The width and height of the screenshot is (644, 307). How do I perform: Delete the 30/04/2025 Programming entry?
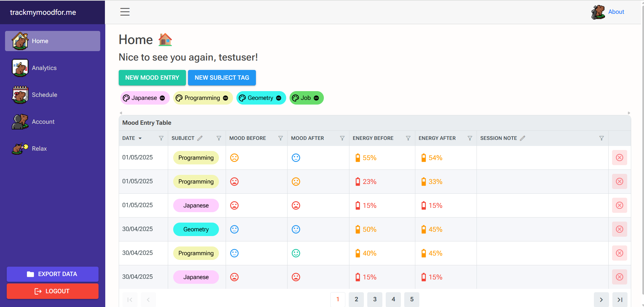(619, 253)
